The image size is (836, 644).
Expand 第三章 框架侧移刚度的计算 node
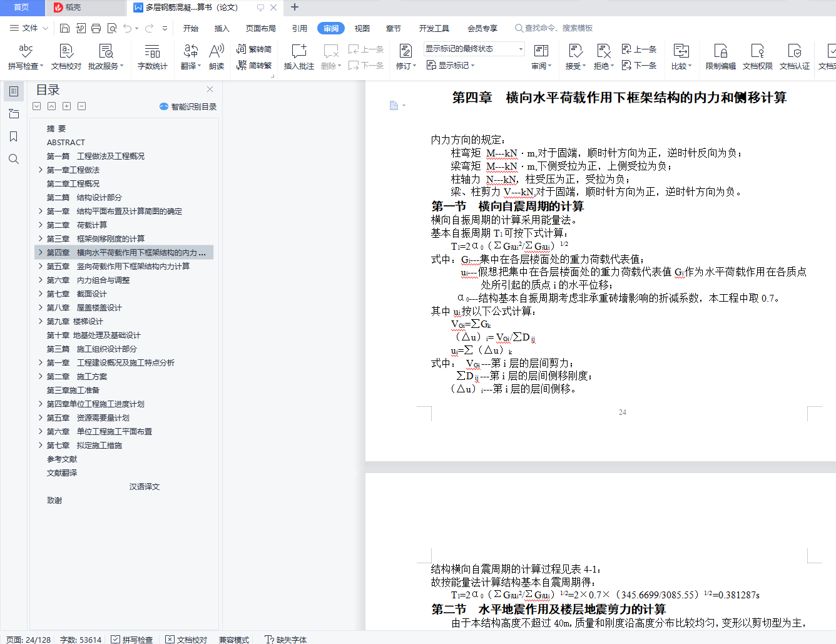(41, 238)
